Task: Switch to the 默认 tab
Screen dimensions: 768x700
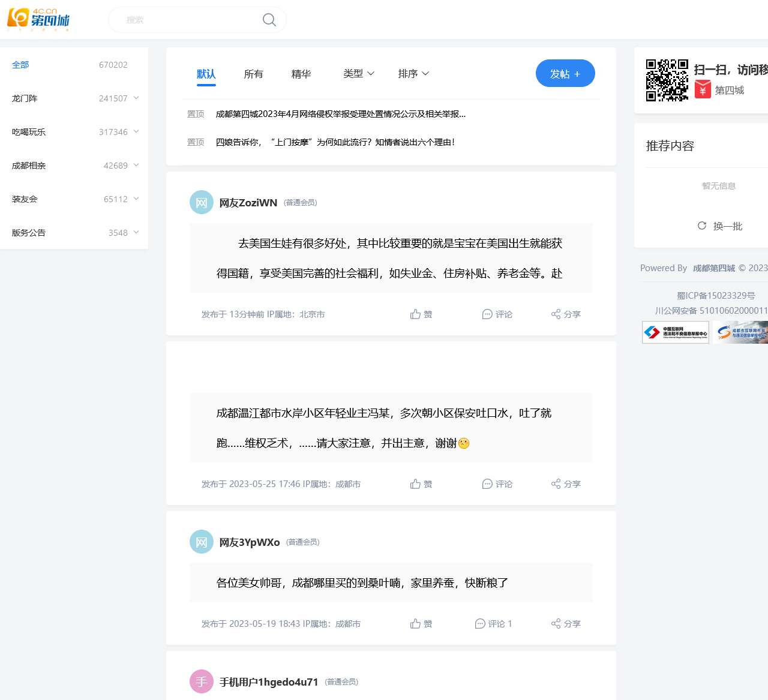Action: coord(206,74)
